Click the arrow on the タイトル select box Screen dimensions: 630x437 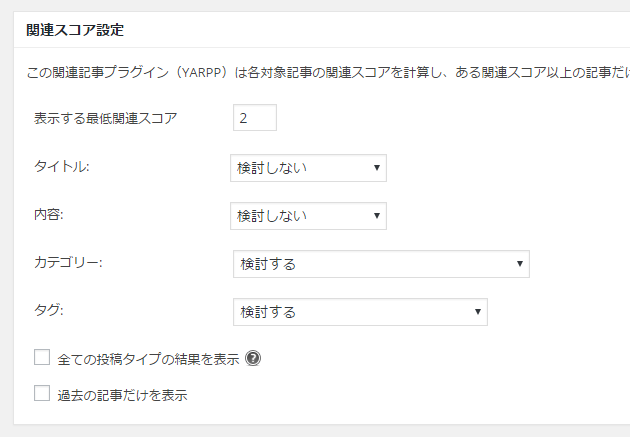(376, 168)
